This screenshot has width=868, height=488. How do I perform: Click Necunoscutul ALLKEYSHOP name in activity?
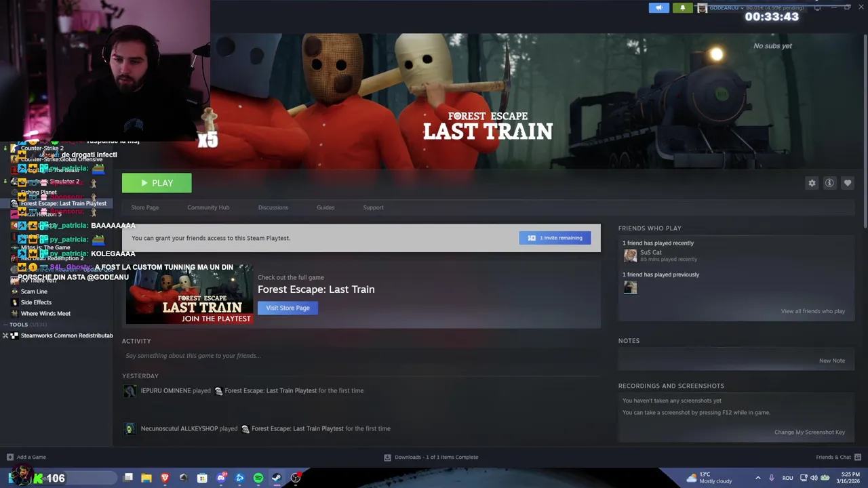coord(179,428)
